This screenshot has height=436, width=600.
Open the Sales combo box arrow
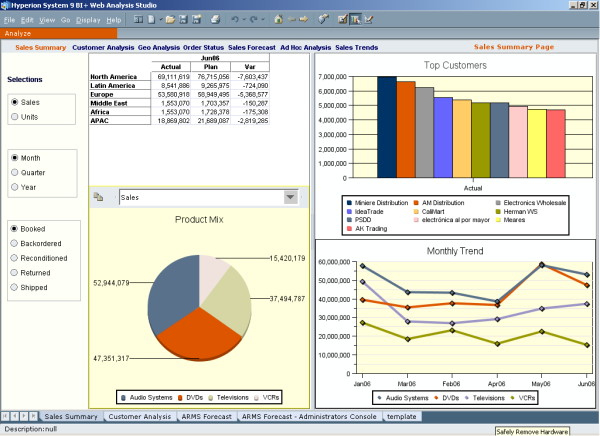coord(291,197)
